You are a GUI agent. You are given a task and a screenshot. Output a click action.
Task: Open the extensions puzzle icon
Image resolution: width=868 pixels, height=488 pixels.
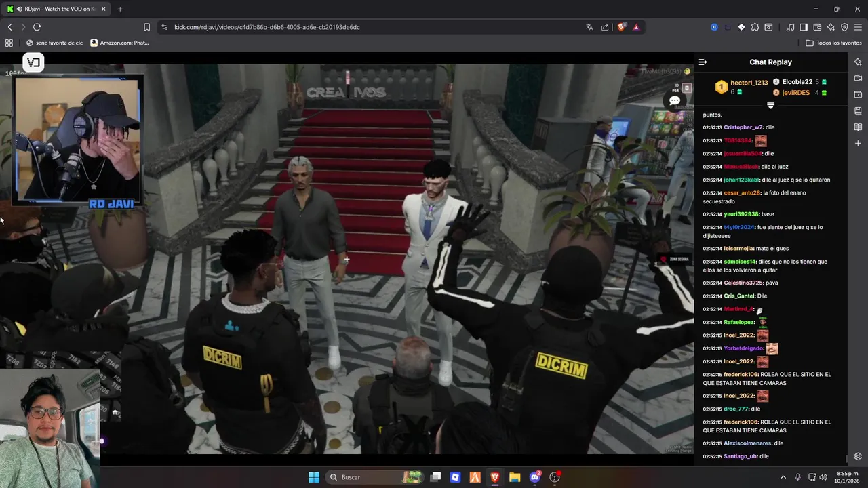755,27
